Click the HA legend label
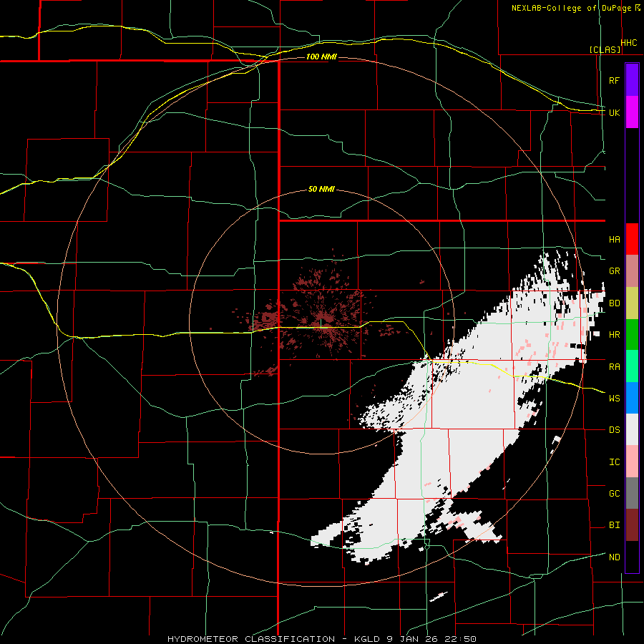Viewport: 644px width, 644px height. point(614,239)
